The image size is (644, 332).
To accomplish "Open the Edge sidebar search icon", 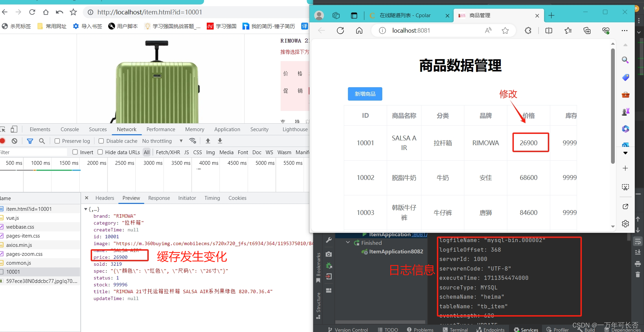I will 625,60.
